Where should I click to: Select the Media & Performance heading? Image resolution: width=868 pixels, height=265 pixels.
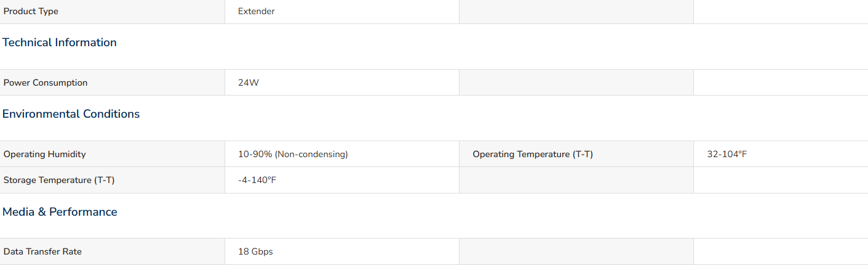(x=60, y=212)
